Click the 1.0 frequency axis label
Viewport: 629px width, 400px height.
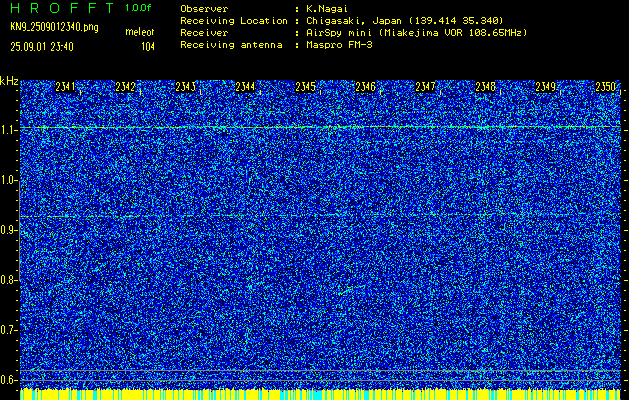[8, 181]
